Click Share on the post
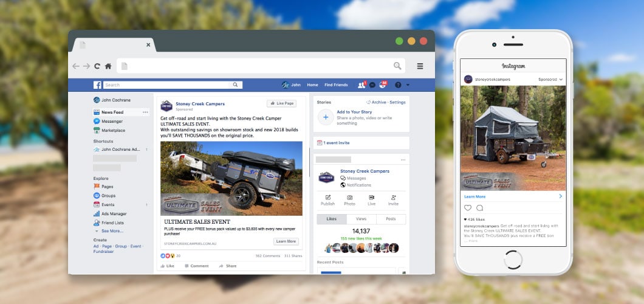Image resolution: width=644 pixels, height=304 pixels. [228, 266]
